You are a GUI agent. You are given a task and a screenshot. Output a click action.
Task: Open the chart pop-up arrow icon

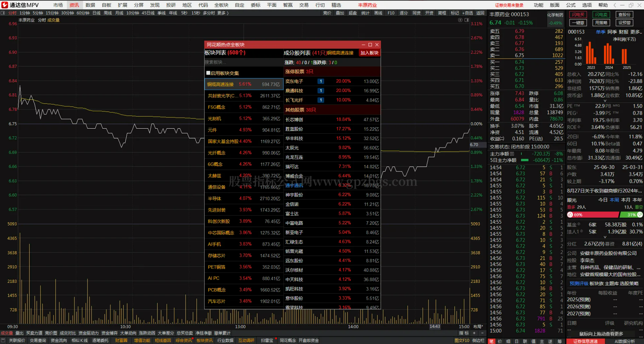[x=460, y=20]
